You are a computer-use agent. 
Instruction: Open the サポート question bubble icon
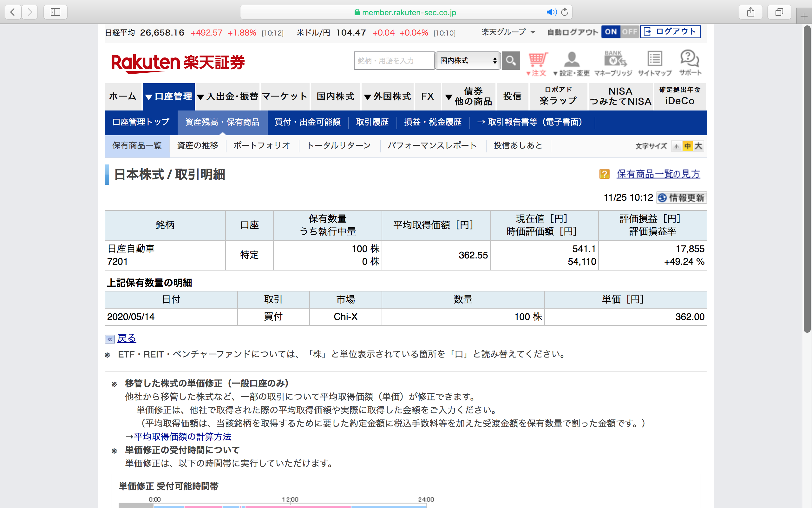tap(690, 63)
